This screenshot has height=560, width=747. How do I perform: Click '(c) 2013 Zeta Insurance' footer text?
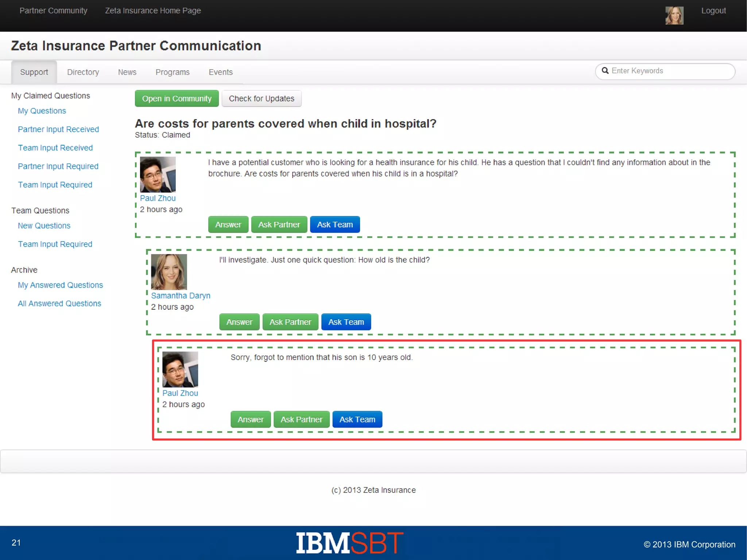tap(373, 490)
